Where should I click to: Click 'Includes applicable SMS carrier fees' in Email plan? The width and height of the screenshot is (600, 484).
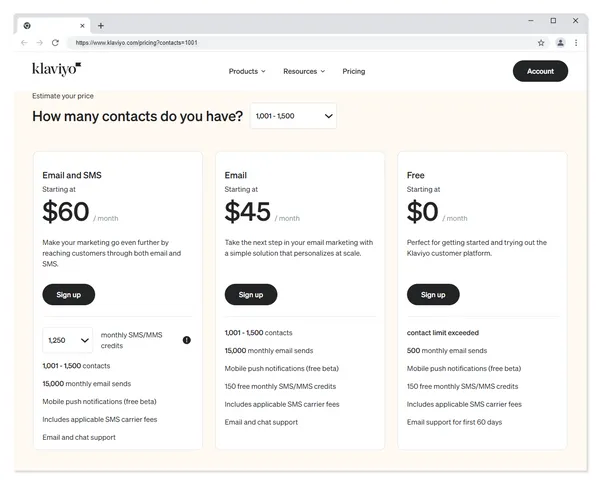pos(282,404)
